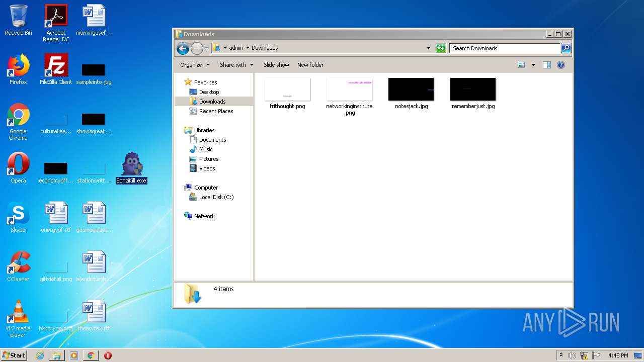The height and width of the screenshot is (362, 644).
Task: Launch Acrobat Reader DC from the desktop
Action: point(56,23)
